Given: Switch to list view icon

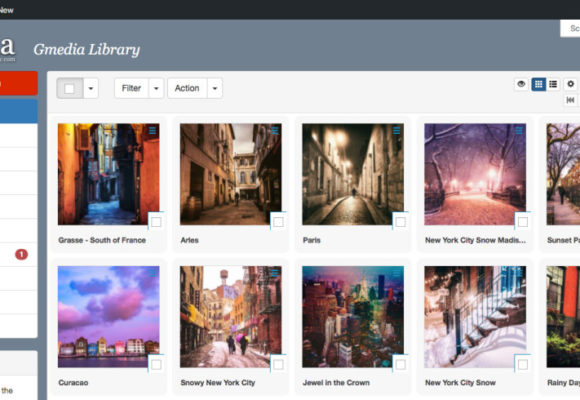Looking at the screenshot, I should pos(553,84).
